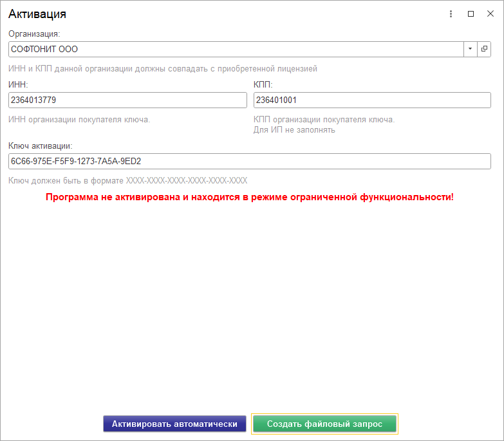This screenshot has width=504, height=441.
Task: Click the 'КПП:' field label
Action: (263, 84)
